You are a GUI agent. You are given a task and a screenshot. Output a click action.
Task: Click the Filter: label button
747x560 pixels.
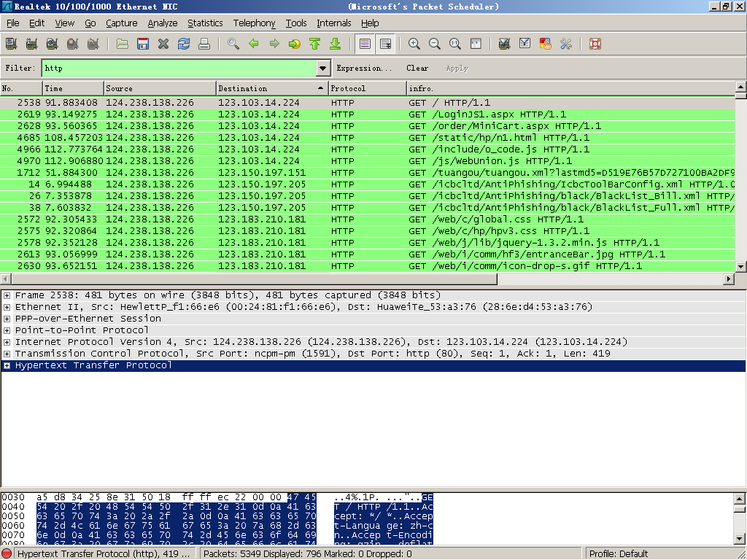(20, 68)
